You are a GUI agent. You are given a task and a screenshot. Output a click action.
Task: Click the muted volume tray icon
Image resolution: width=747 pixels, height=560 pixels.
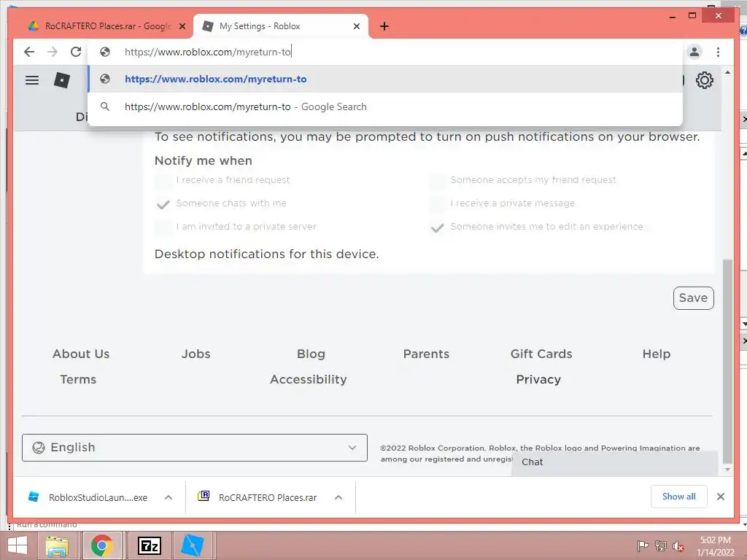[678, 546]
